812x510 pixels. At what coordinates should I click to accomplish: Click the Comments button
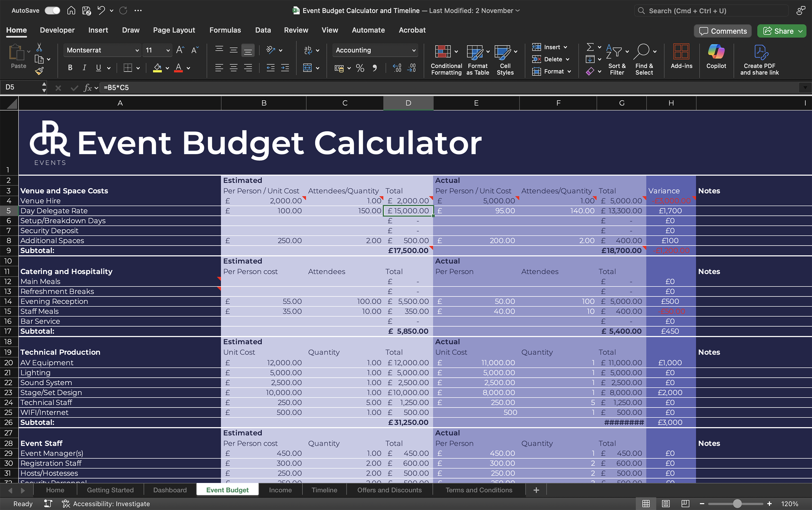[723, 31]
